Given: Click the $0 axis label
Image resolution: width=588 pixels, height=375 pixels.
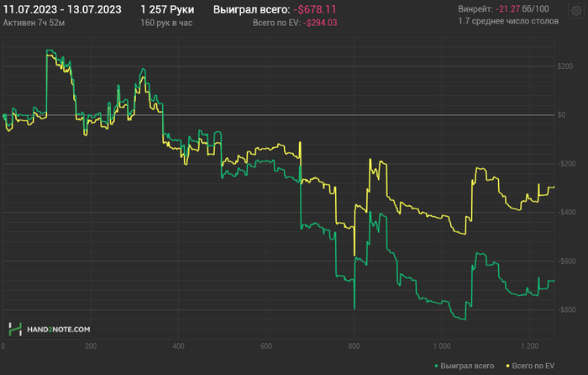Looking at the screenshot, I should click(x=561, y=115).
